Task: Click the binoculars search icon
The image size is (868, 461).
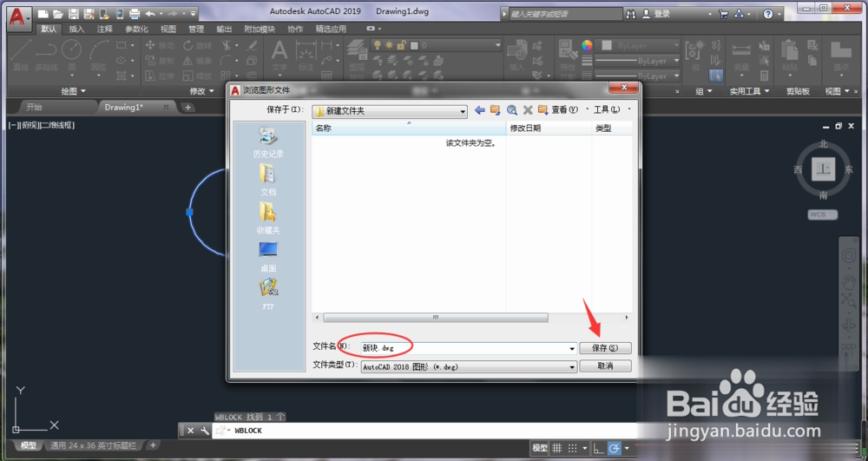Action: pyautogui.click(x=630, y=14)
